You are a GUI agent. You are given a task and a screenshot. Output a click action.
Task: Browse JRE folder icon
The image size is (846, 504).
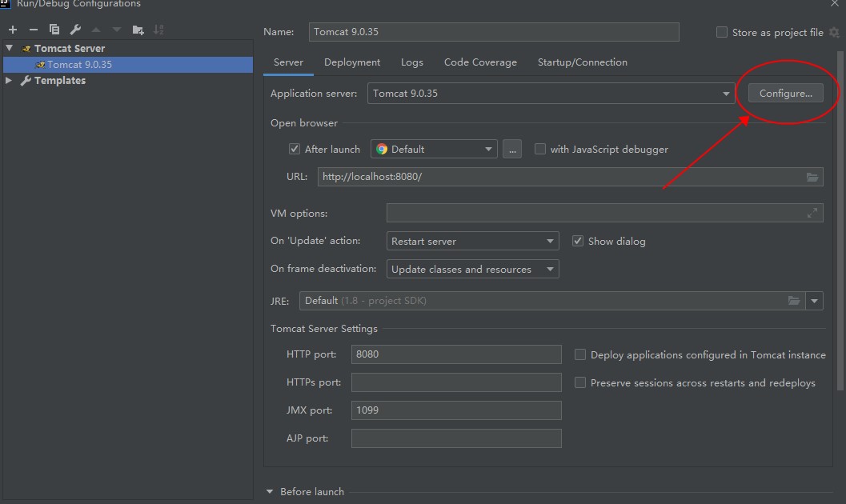pos(794,301)
